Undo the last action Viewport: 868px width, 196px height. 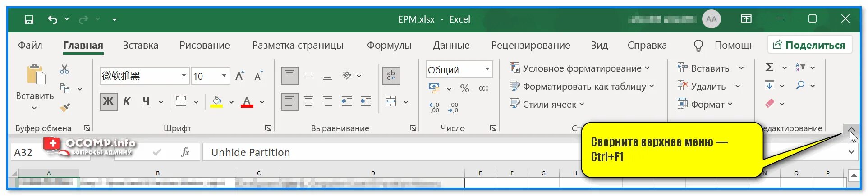tap(52, 19)
